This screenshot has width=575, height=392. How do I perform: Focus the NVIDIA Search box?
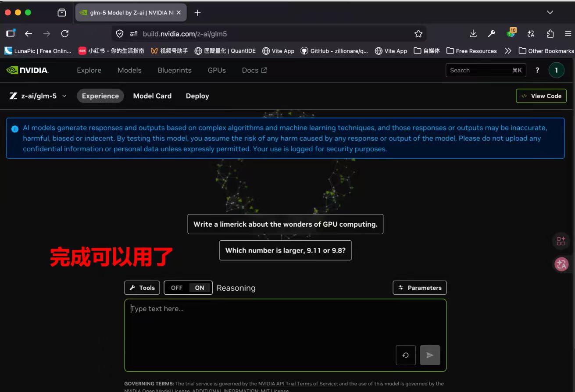[486, 70]
